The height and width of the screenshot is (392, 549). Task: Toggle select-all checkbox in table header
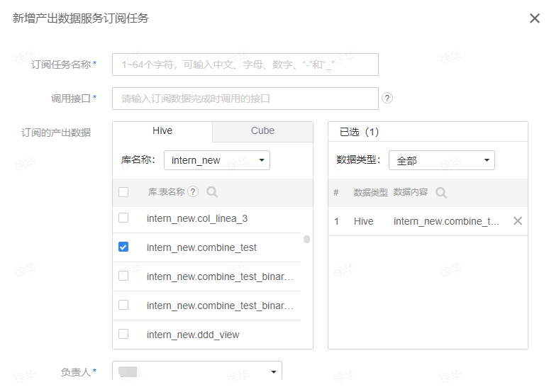[x=123, y=192]
